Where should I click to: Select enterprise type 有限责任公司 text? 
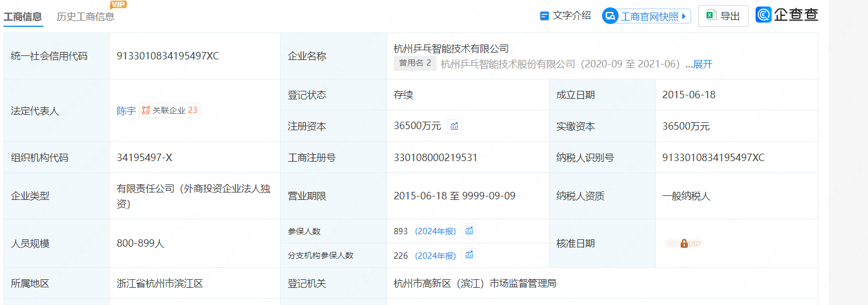(x=193, y=196)
